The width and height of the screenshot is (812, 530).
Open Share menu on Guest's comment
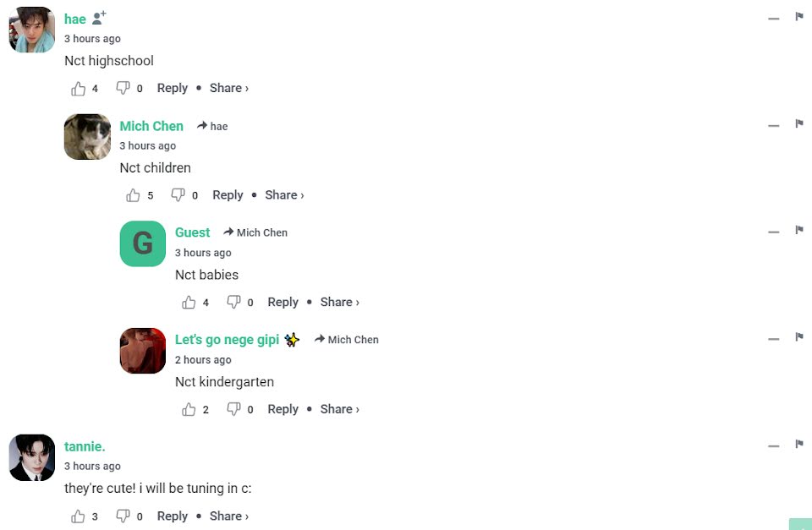pos(340,302)
